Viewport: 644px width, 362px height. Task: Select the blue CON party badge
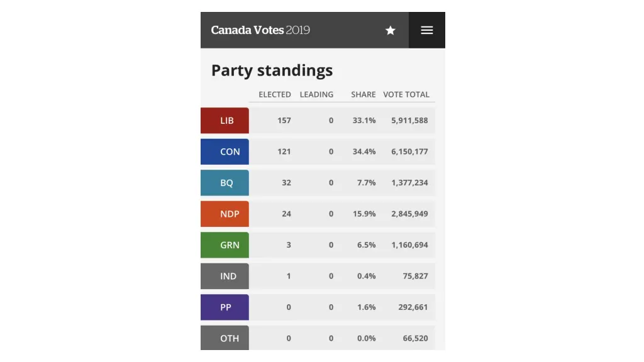[225, 151]
